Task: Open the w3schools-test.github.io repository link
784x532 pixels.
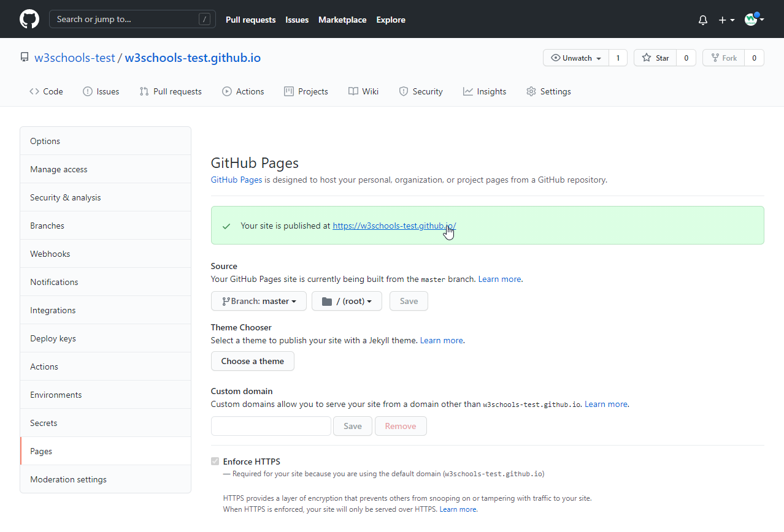Action: 193,58
